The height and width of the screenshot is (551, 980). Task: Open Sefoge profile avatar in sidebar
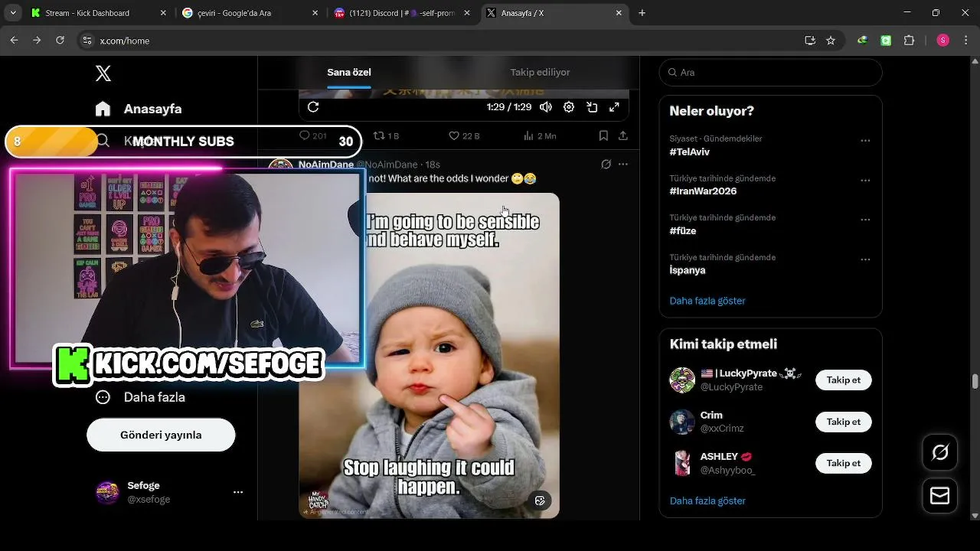pos(107,492)
